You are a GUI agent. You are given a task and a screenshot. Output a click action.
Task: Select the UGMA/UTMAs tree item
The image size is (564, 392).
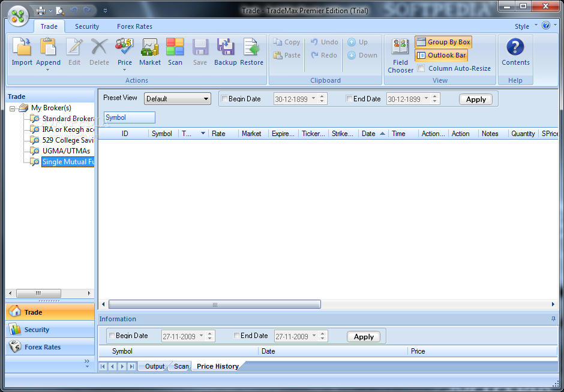66,151
